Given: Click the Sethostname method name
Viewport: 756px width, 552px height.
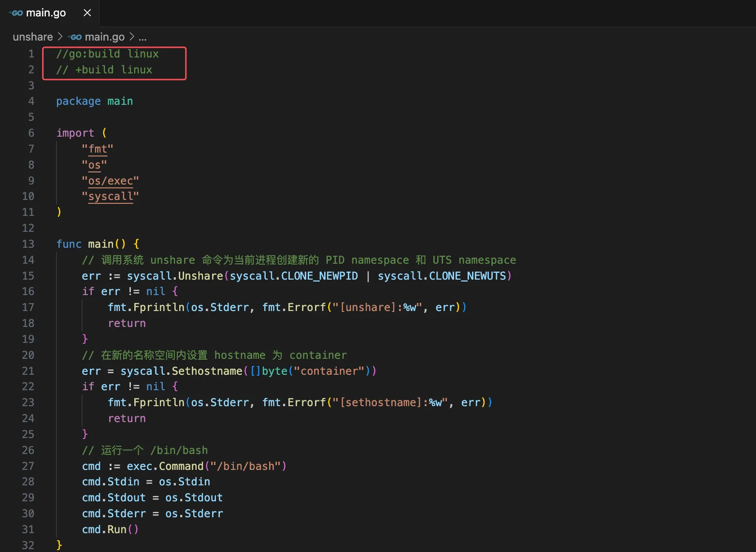Looking at the screenshot, I should coord(207,371).
